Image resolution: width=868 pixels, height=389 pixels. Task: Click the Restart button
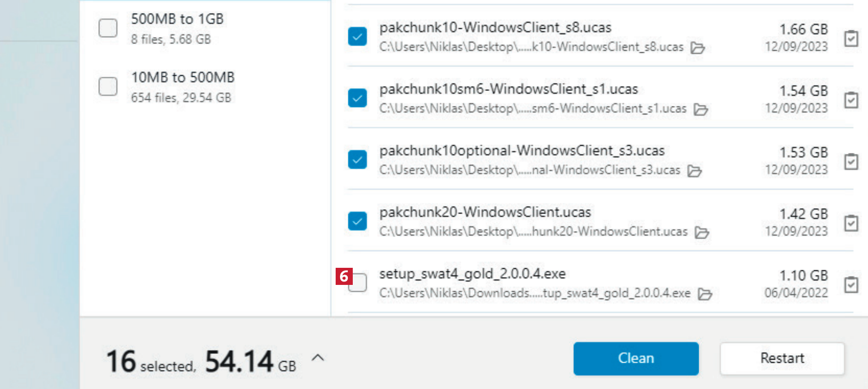[x=782, y=358]
